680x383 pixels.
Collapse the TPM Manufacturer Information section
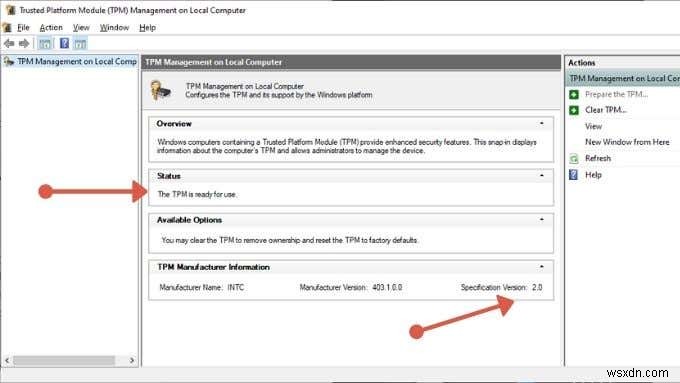point(542,267)
